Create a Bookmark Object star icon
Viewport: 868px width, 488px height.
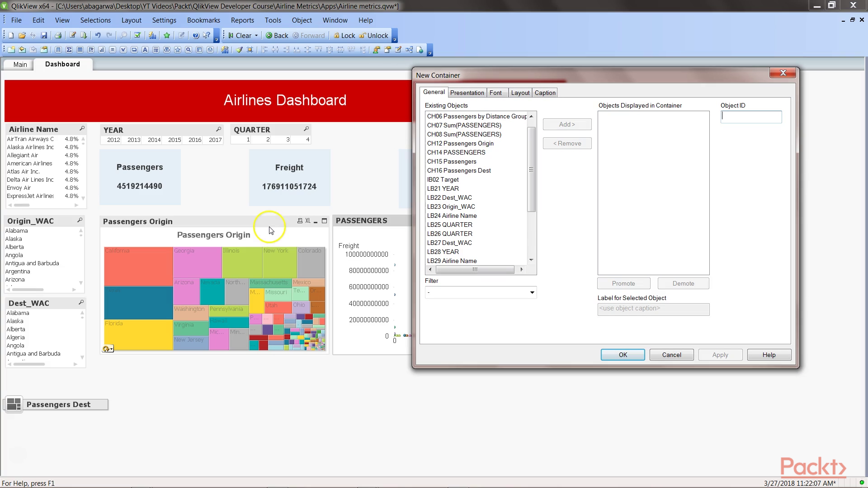(178, 50)
